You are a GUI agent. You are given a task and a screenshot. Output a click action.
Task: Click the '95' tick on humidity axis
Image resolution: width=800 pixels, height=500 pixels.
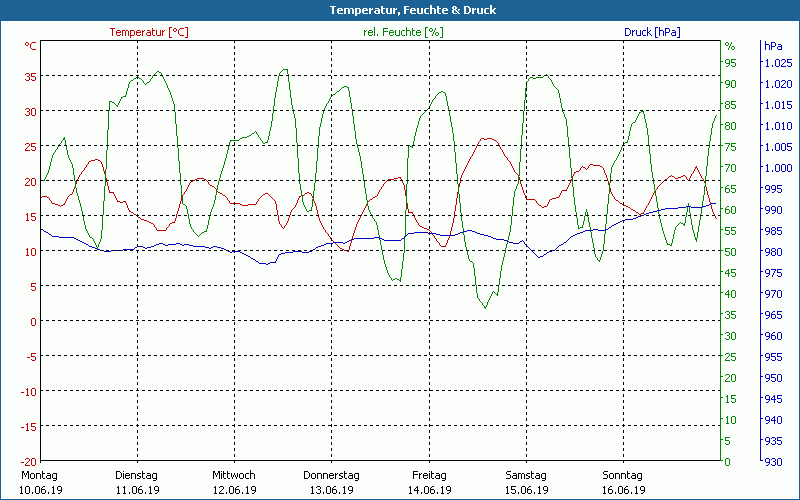click(731, 63)
